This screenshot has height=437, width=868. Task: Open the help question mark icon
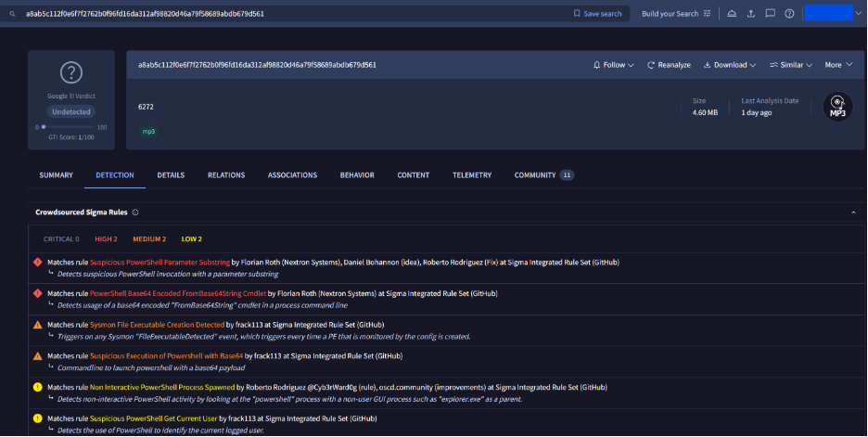click(789, 14)
